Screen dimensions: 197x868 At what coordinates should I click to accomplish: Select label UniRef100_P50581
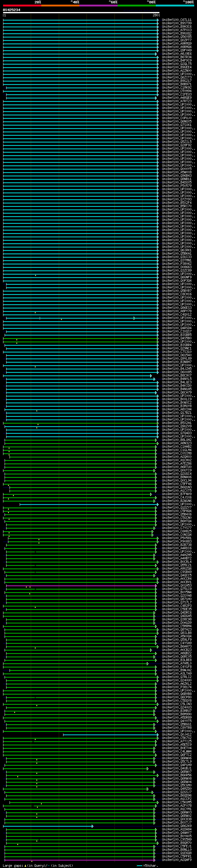pos(177,538)
